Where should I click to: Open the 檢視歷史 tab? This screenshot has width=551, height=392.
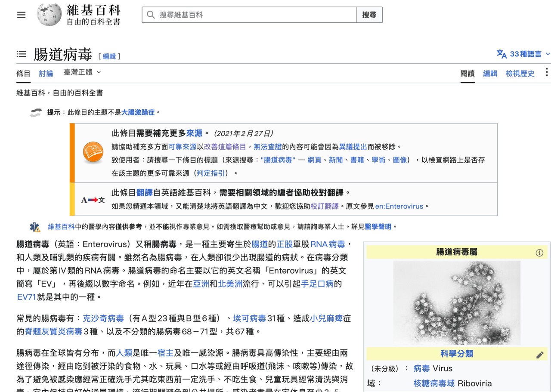[520, 73]
